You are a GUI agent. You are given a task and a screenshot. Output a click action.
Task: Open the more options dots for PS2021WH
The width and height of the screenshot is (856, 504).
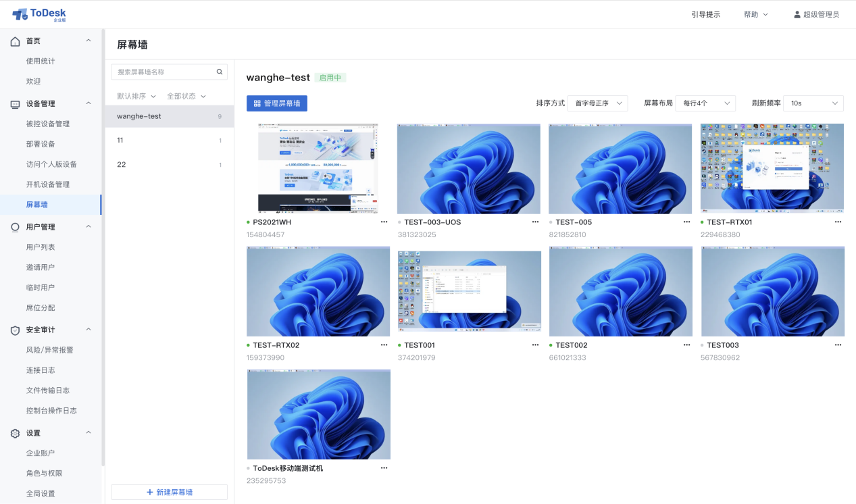tap(384, 222)
